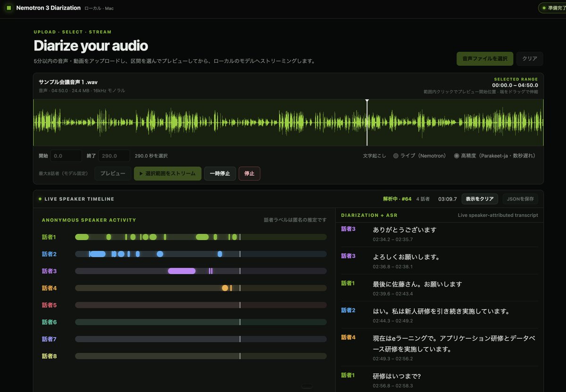566x392 pixels.
Task: Click the orange 話者4 activity dot
Action: [225, 288]
